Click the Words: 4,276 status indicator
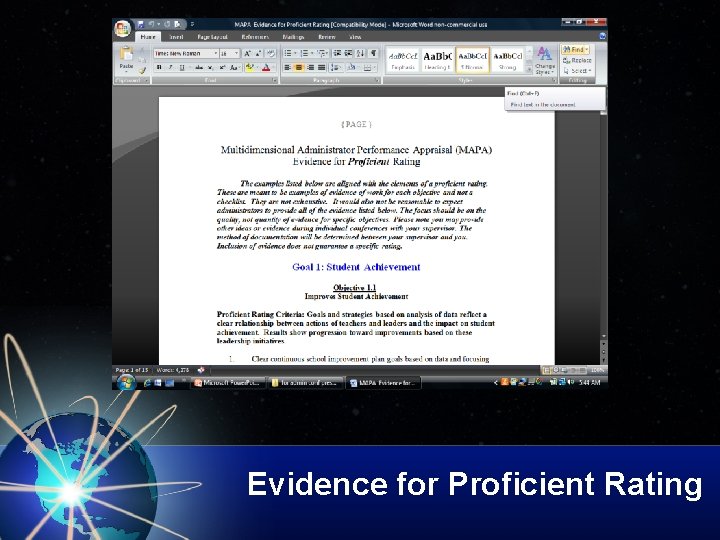Image resolution: width=720 pixels, height=540 pixels. (x=173, y=370)
